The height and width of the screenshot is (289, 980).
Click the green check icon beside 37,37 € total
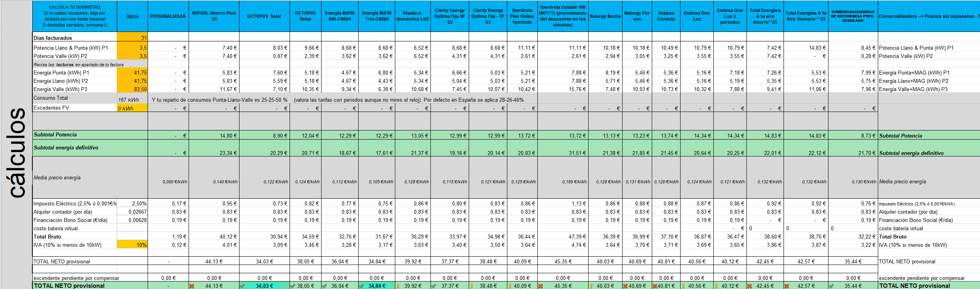(x=434, y=286)
